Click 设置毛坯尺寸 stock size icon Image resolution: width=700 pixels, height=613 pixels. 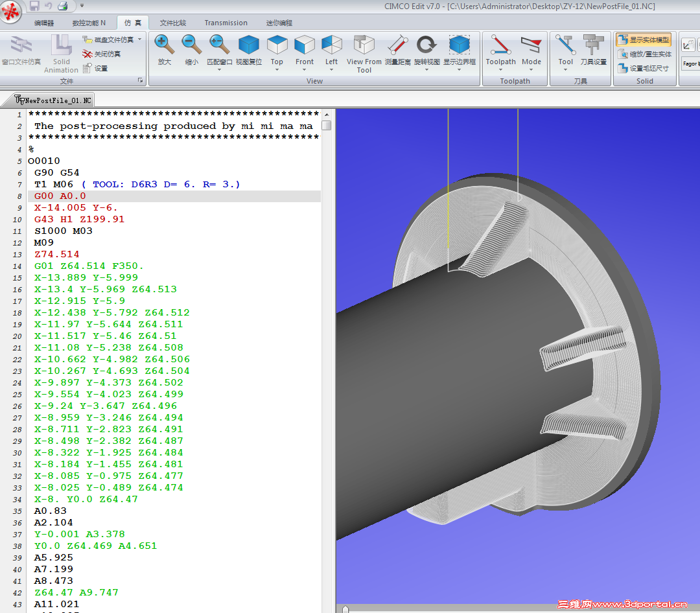[x=644, y=68]
